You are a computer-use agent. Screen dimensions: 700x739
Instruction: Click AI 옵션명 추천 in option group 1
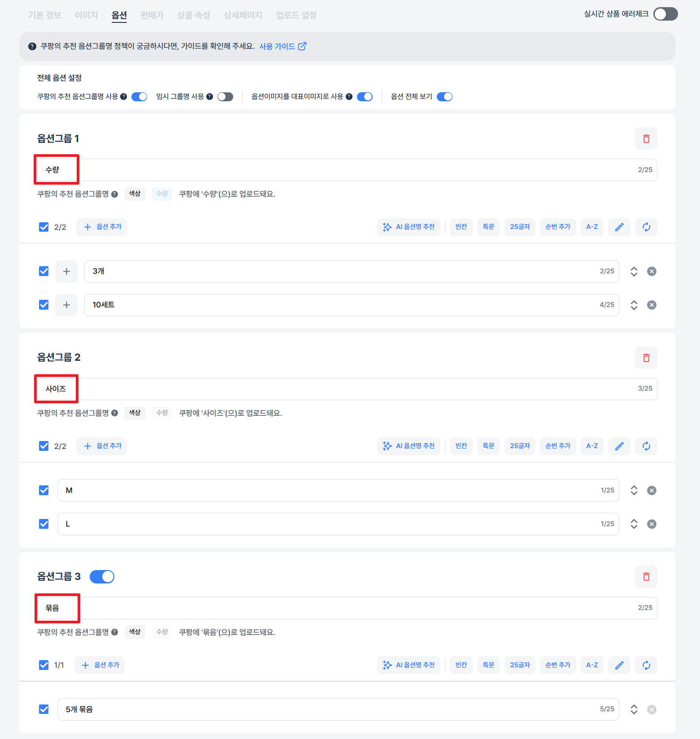(x=409, y=227)
